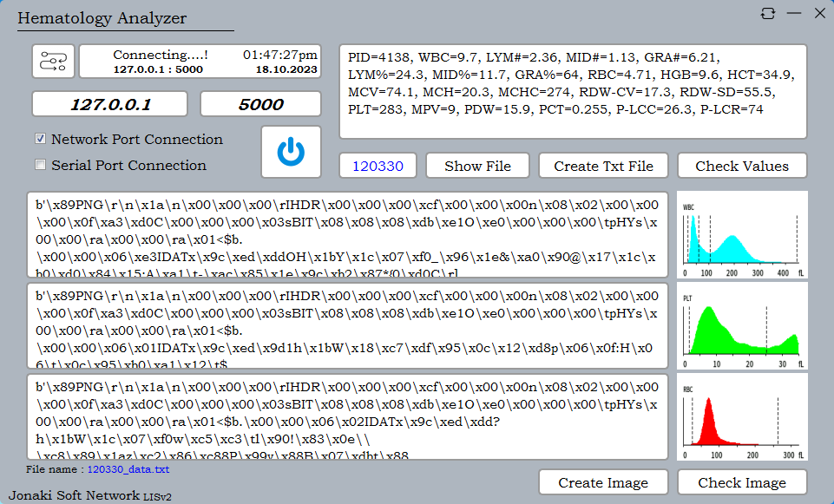Select the RBC histogram thumbnail

pyautogui.click(x=742, y=416)
